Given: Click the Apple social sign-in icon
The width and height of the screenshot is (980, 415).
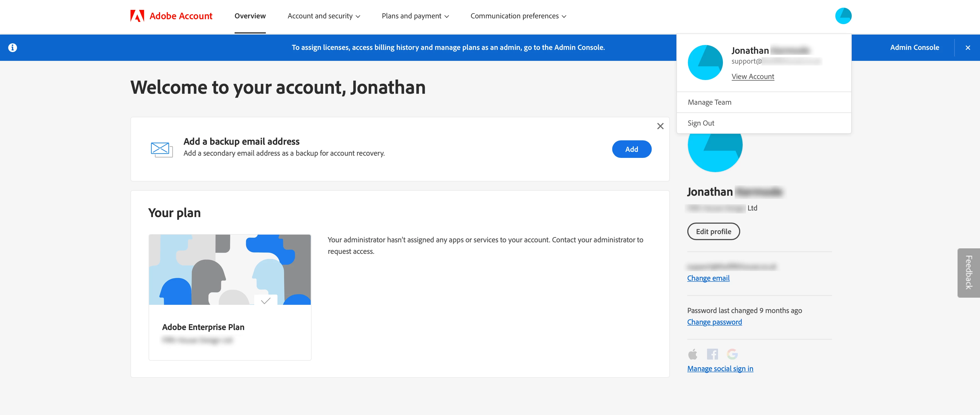Looking at the screenshot, I should pyautogui.click(x=693, y=354).
